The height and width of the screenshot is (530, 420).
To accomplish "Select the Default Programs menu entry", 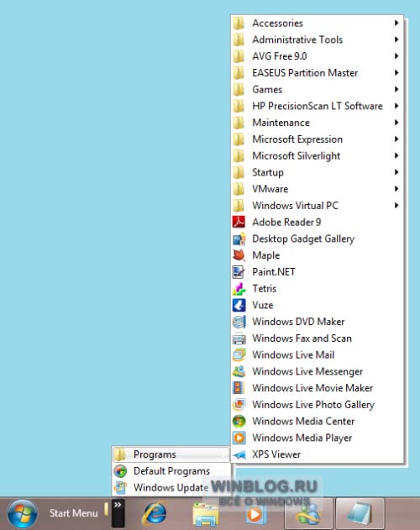I will pyautogui.click(x=171, y=471).
